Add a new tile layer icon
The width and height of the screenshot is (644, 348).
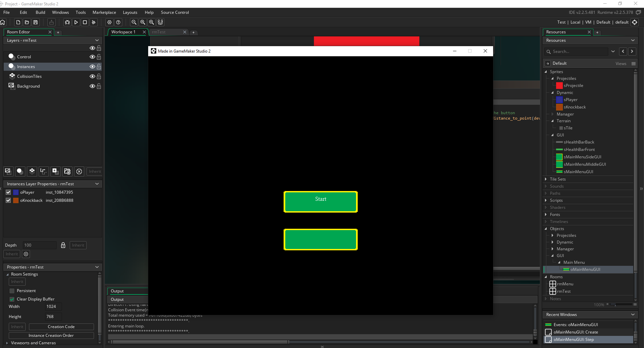click(32, 171)
